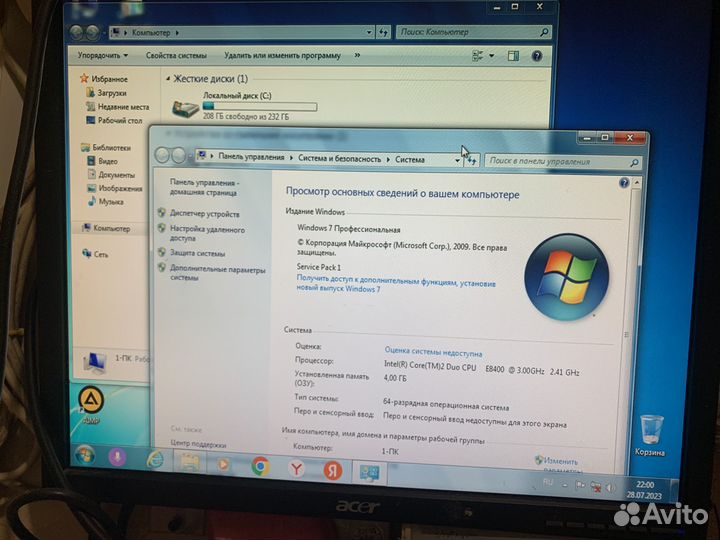
Task: Click the search magnifier in Компьютер window
Action: (545, 32)
